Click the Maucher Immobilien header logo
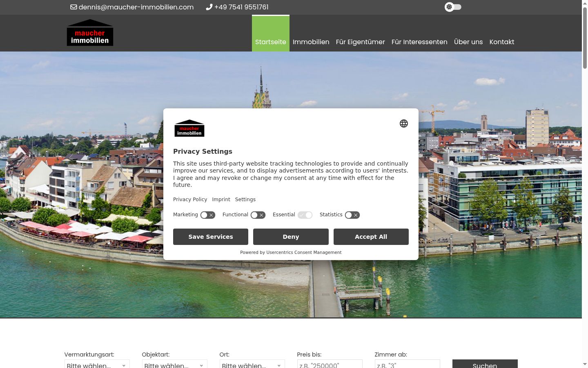The width and height of the screenshot is (588, 368). point(90,32)
